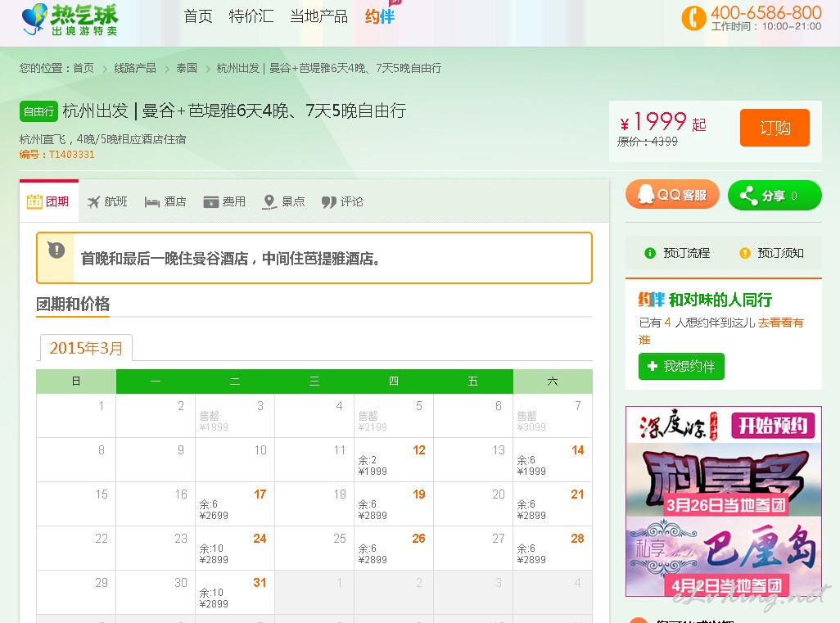Click the original price 原价:4399
Screen dimensions: 840x623
click(x=647, y=142)
